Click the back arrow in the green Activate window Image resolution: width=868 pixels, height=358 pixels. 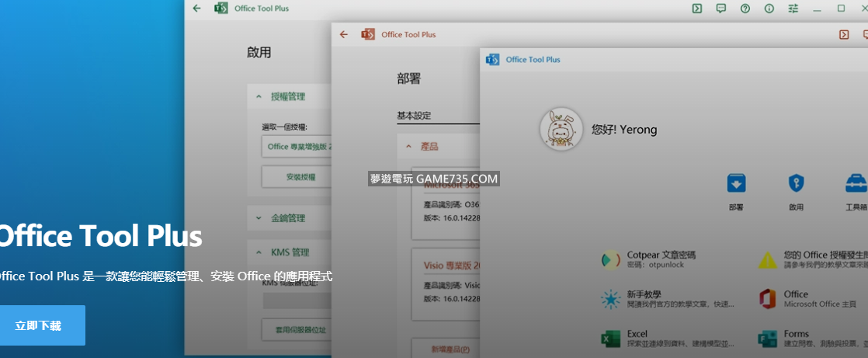(196, 9)
